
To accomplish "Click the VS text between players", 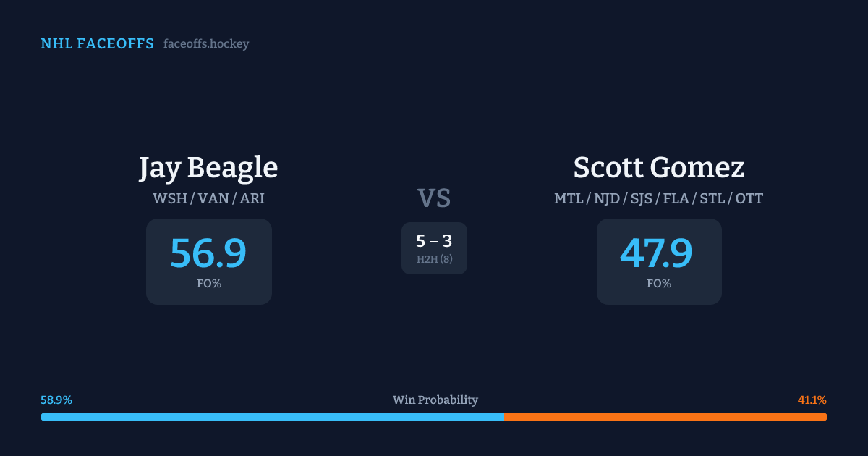I will click(434, 198).
